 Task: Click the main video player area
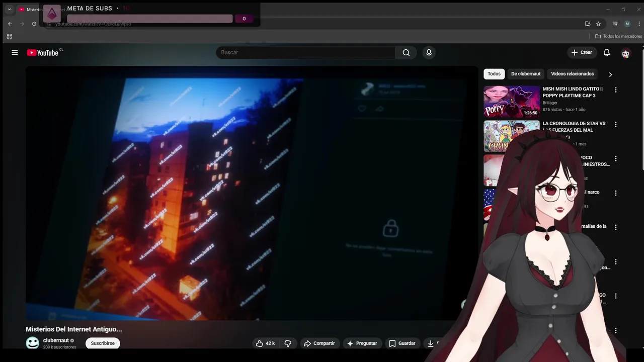click(x=252, y=194)
